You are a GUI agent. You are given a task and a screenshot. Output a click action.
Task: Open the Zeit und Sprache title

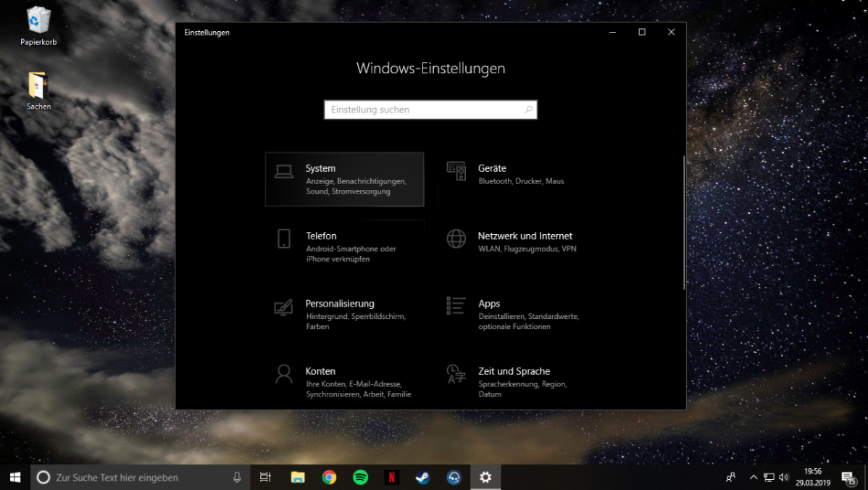point(514,371)
